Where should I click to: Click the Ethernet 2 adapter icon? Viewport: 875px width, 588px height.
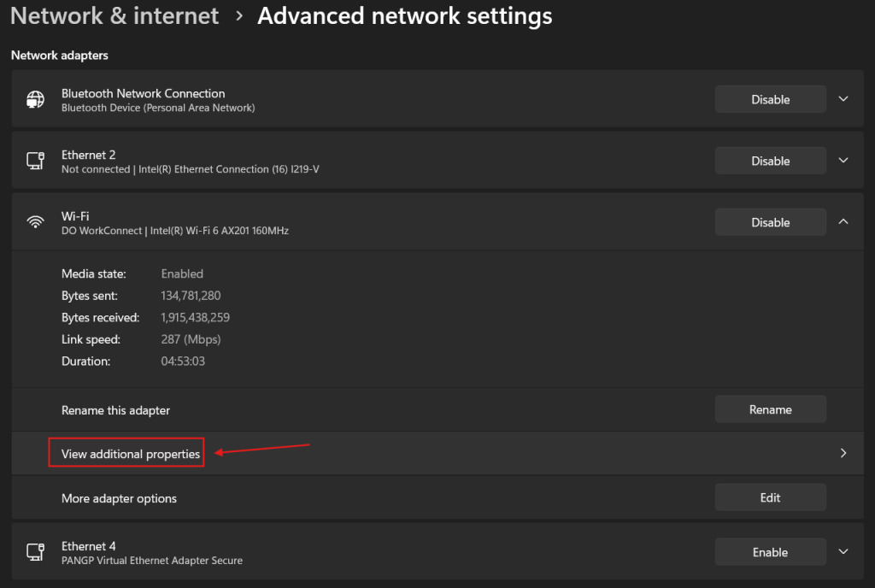click(35, 161)
